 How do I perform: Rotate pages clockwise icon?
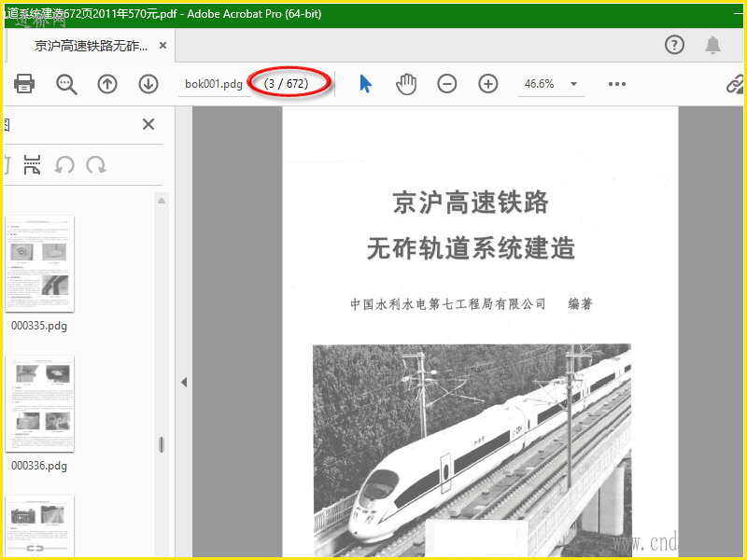[x=96, y=165]
